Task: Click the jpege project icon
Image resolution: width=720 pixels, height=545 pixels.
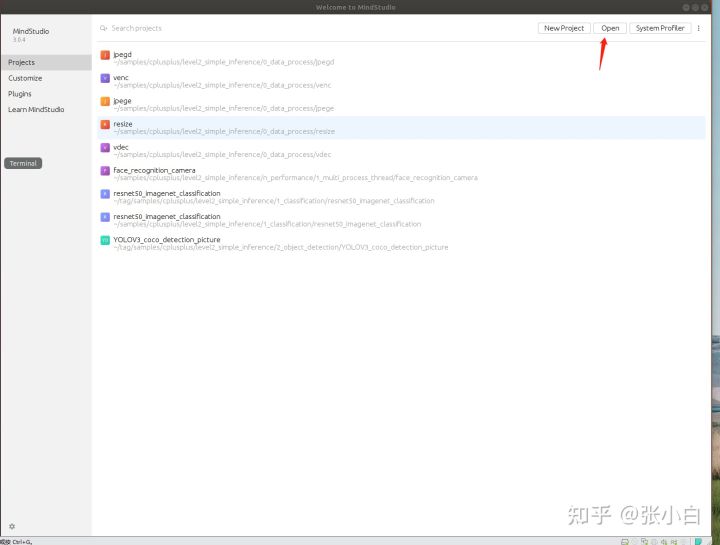Action: click(x=105, y=101)
